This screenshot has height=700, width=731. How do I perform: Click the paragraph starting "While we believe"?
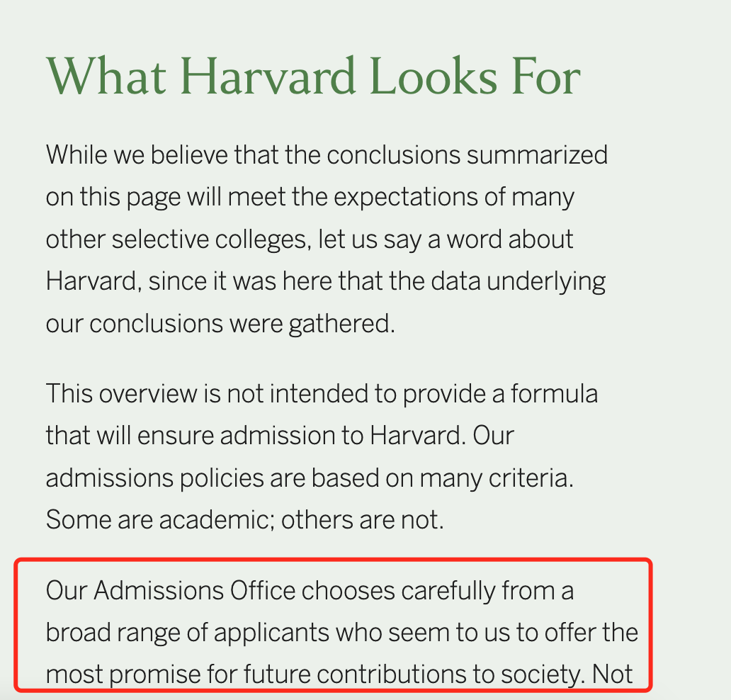click(x=327, y=239)
